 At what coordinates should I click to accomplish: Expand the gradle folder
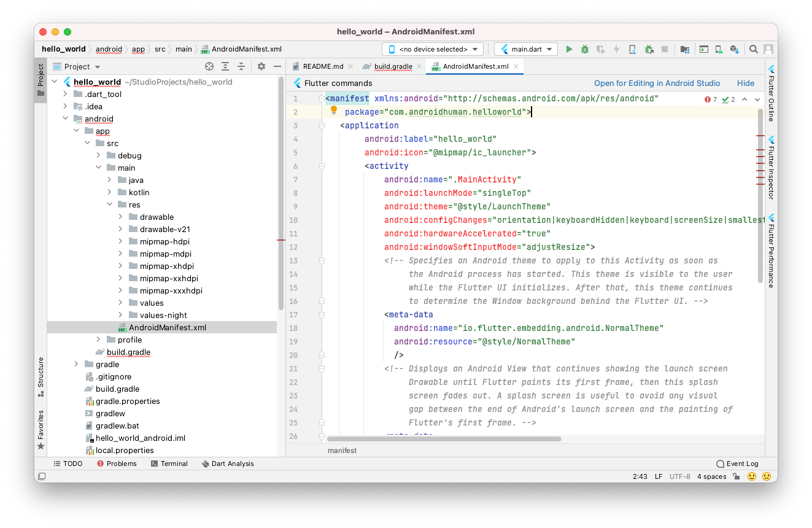[77, 364]
